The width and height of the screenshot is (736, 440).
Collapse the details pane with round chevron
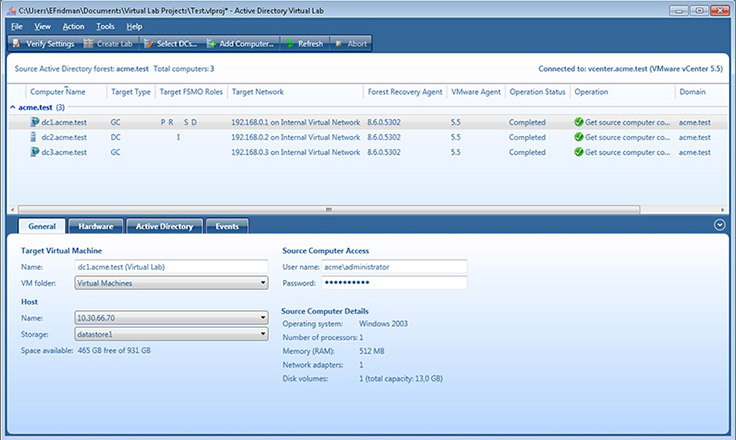pyautogui.click(x=720, y=225)
